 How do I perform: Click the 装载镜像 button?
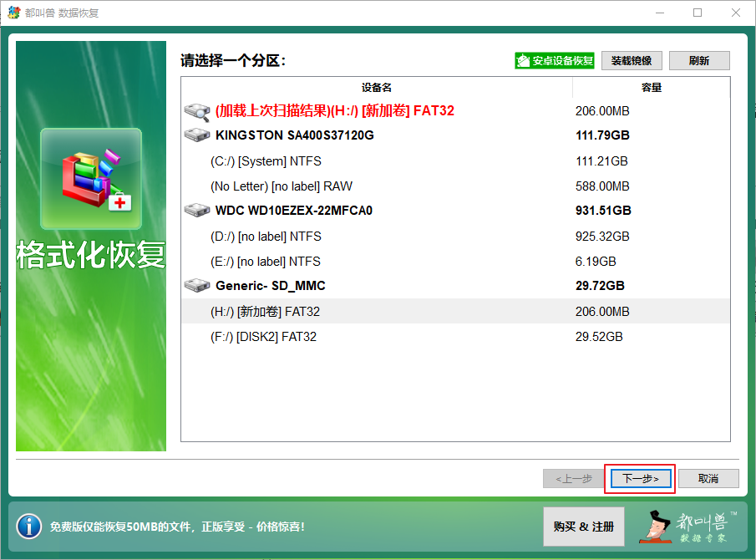coord(632,61)
